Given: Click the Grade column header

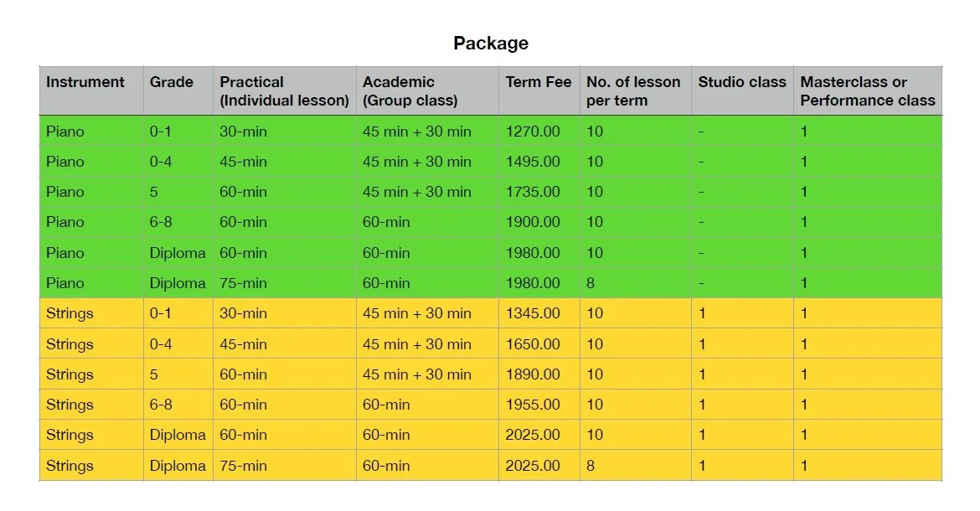Looking at the screenshot, I should click(170, 82).
